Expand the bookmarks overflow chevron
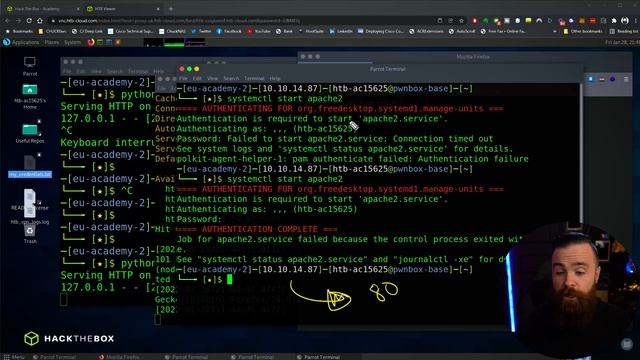The height and width of the screenshot is (360, 640). click(x=555, y=31)
